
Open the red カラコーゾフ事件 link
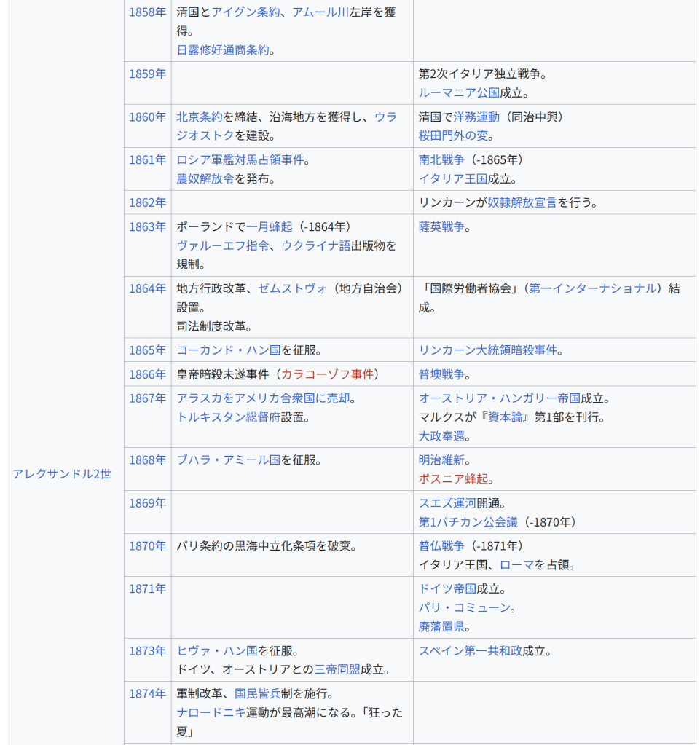(x=328, y=374)
